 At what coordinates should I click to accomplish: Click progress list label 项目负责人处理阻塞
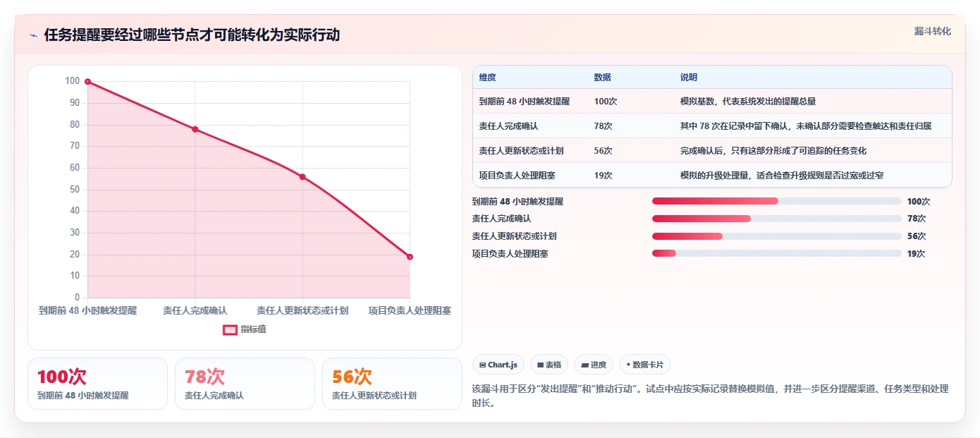click(x=510, y=253)
